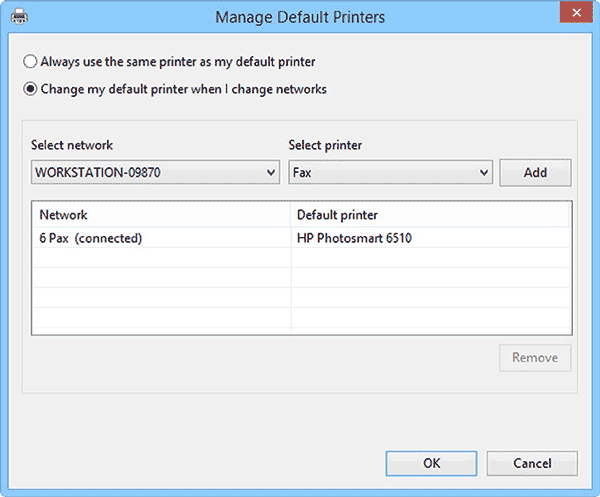Screen dimensions: 600x497
Task: Click the 'Select printer' label
Action: pyautogui.click(x=325, y=145)
